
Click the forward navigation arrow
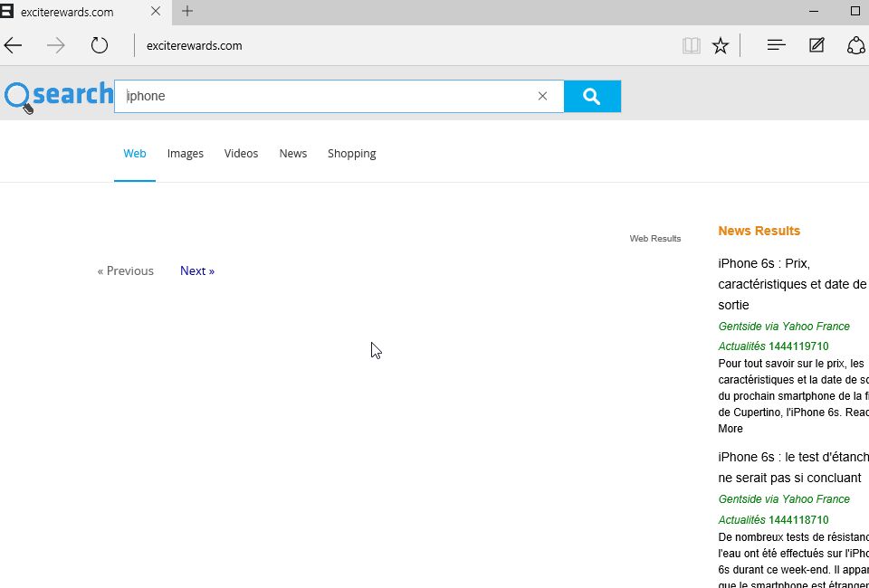pyautogui.click(x=56, y=45)
